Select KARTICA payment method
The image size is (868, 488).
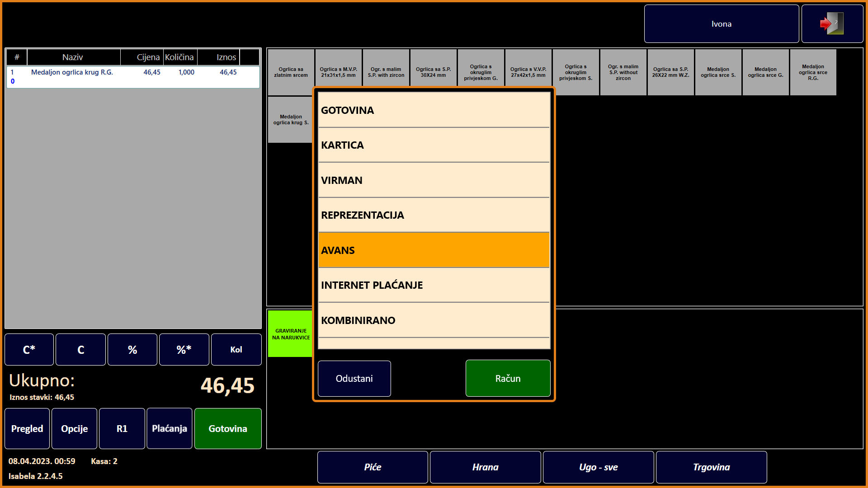pyautogui.click(x=434, y=145)
